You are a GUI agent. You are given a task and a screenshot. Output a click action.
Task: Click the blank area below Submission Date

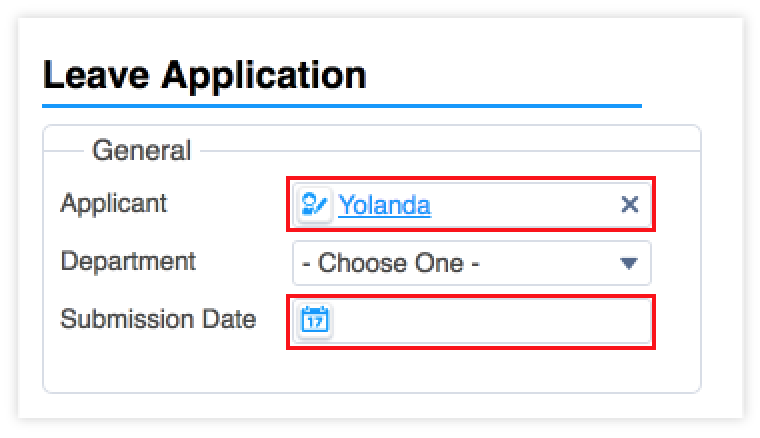[x=372, y=369]
